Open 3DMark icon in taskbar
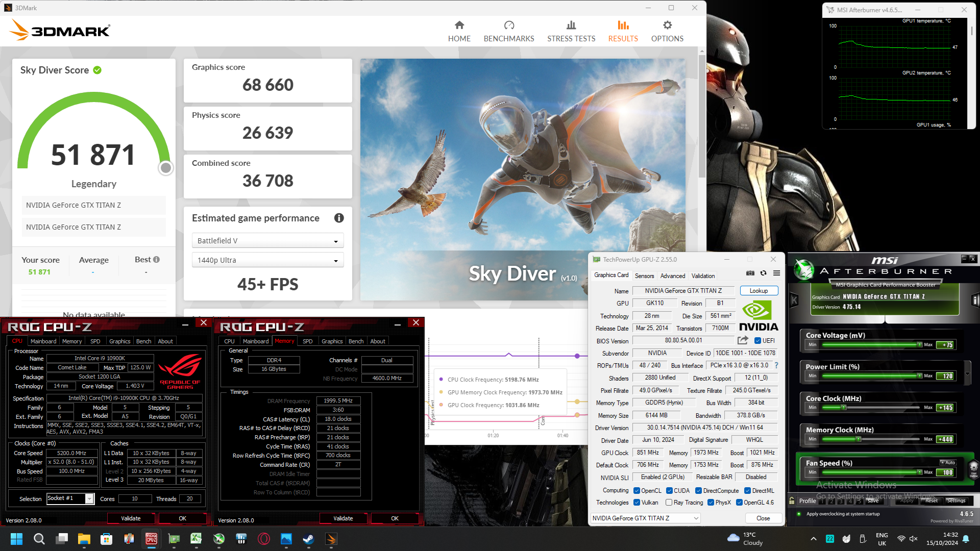The width and height of the screenshot is (980, 551). pos(331,539)
